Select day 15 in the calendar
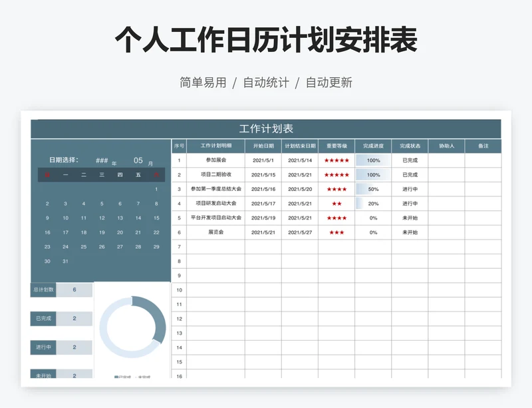 pyautogui.click(x=156, y=218)
